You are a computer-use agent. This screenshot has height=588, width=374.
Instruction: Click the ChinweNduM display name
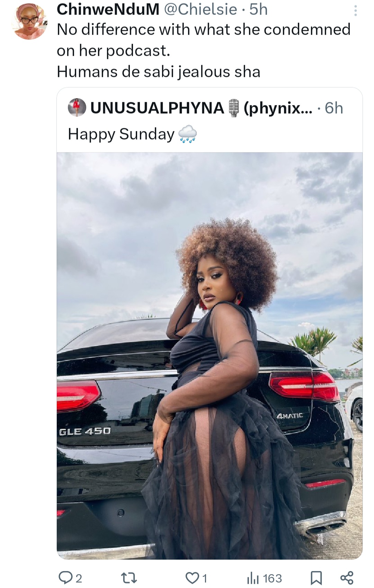click(x=108, y=10)
